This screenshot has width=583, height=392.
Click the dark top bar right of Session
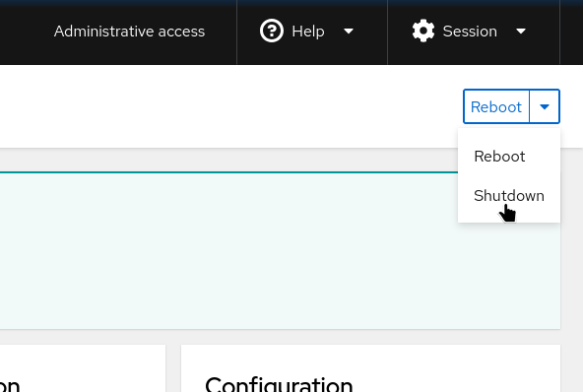571,32
